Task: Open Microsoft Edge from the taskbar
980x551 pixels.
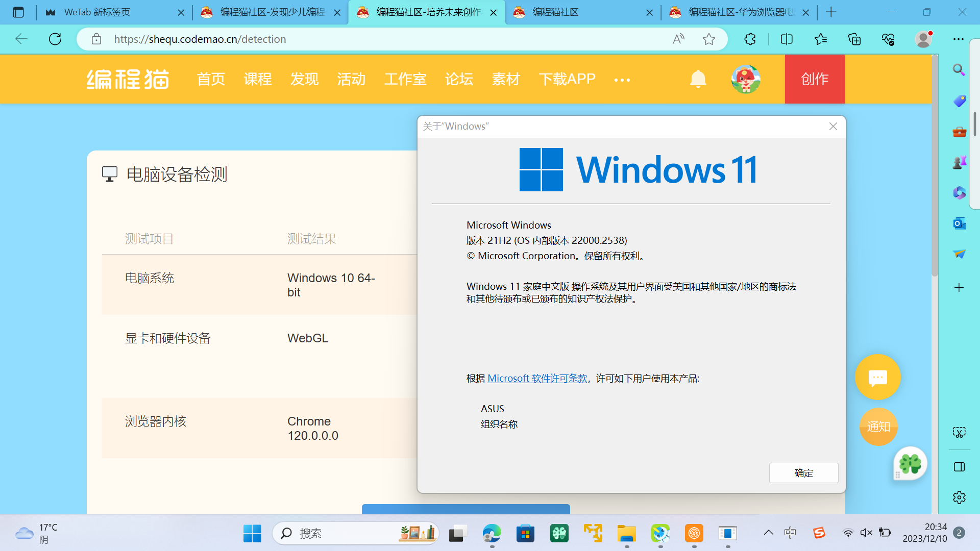Action: (x=492, y=534)
